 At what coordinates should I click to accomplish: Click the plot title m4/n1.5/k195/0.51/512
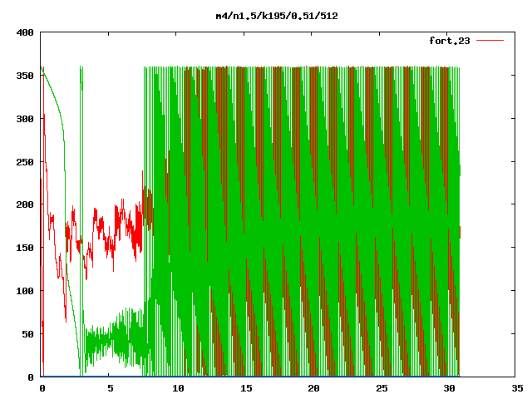(277, 16)
